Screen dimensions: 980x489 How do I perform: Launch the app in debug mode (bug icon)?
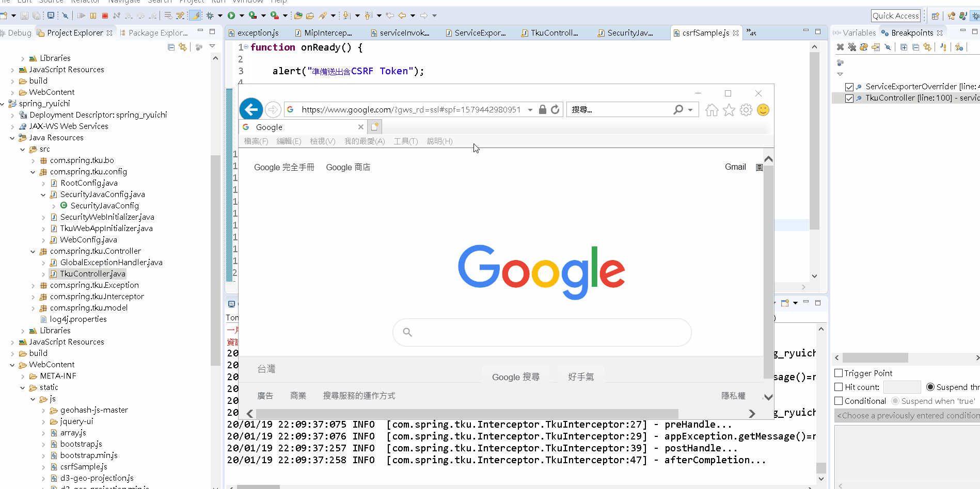click(x=210, y=15)
